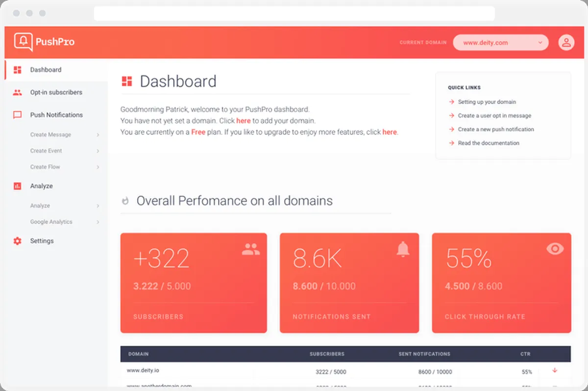Viewport: 588px width, 391px height.
Task: Click the DOMAIN column header
Action: coord(138,354)
